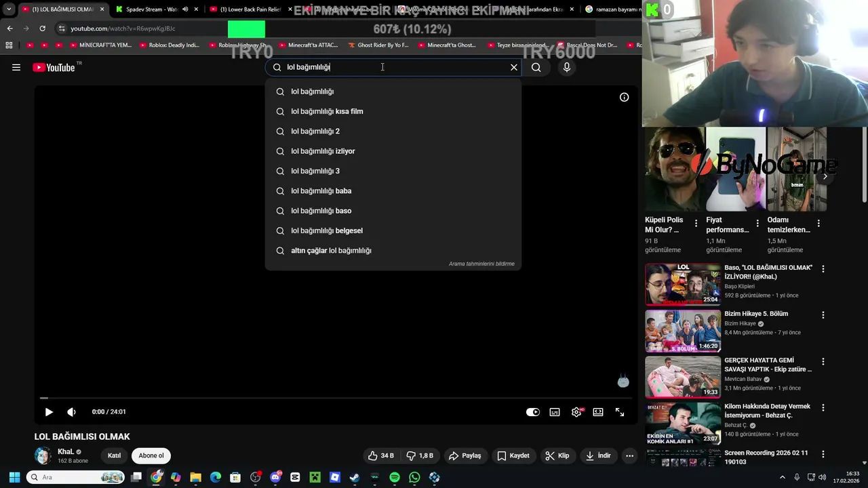This screenshot has width=868, height=488.
Task: Select suggestion "lol bağımlılığı baba"
Action: click(393, 191)
